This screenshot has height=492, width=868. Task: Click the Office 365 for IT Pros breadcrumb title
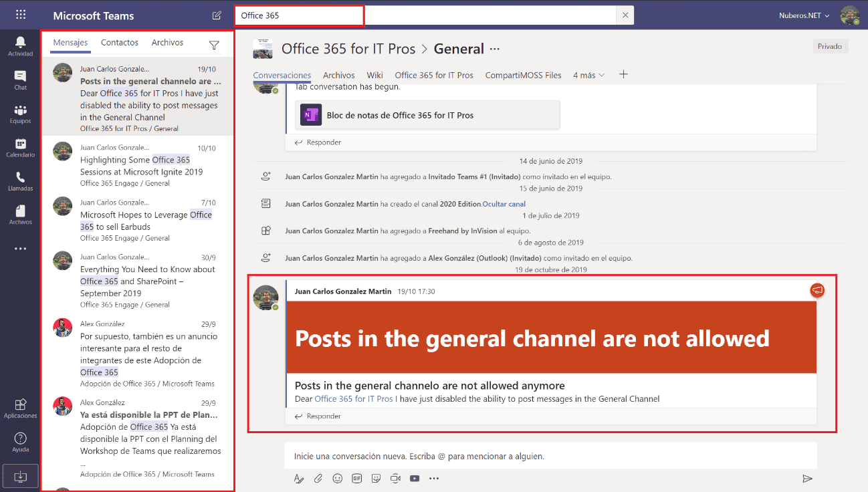[x=348, y=49]
